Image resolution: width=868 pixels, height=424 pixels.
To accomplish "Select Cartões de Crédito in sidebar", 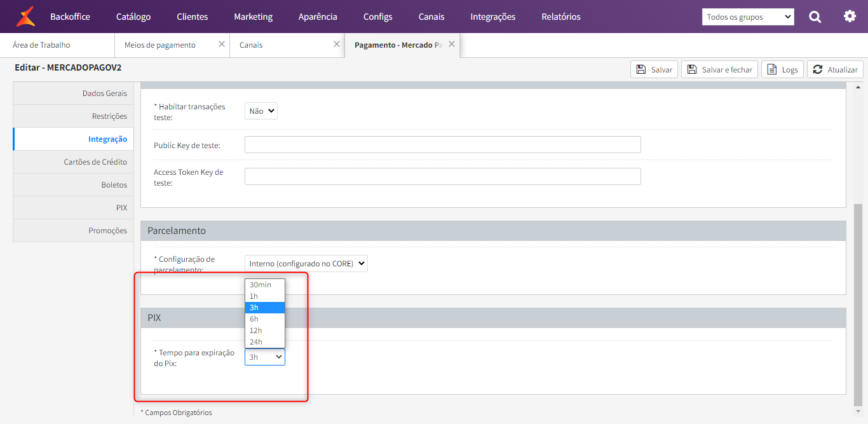I will point(73,162).
